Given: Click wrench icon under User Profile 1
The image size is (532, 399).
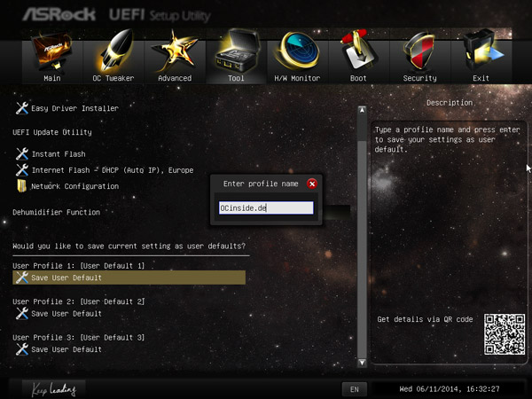Looking at the screenshot, I should pos(22,278).
